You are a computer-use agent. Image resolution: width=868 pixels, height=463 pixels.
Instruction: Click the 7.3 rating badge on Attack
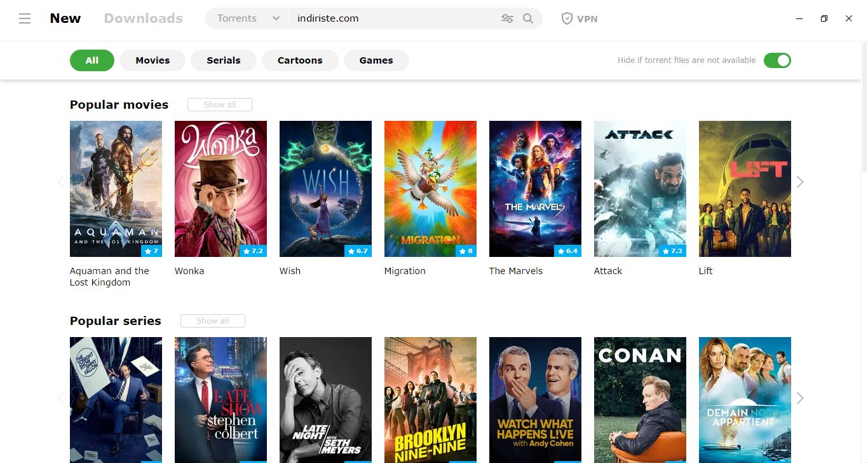click(673, 251)
